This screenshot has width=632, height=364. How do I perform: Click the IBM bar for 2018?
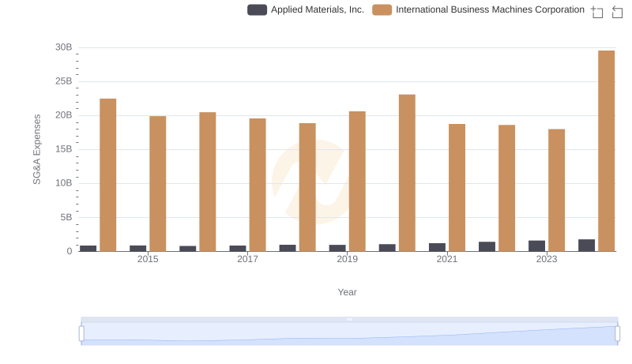pyautogui.click(x=307, y=187)
